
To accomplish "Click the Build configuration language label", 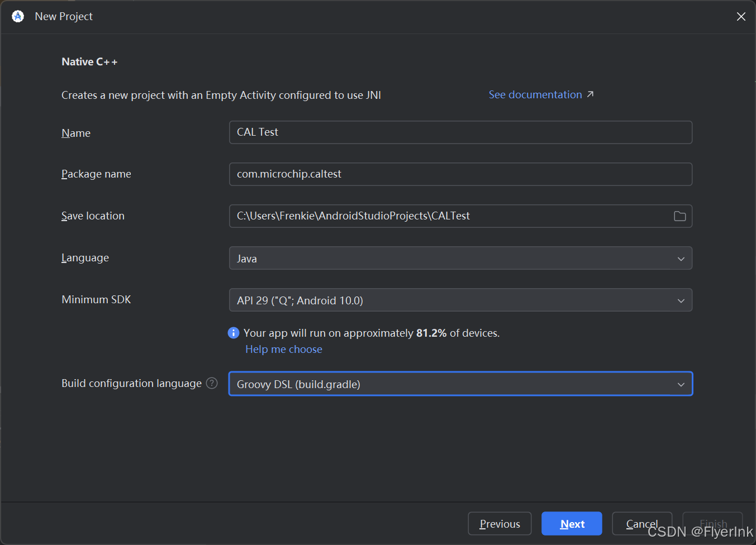I will click(131, 384).
